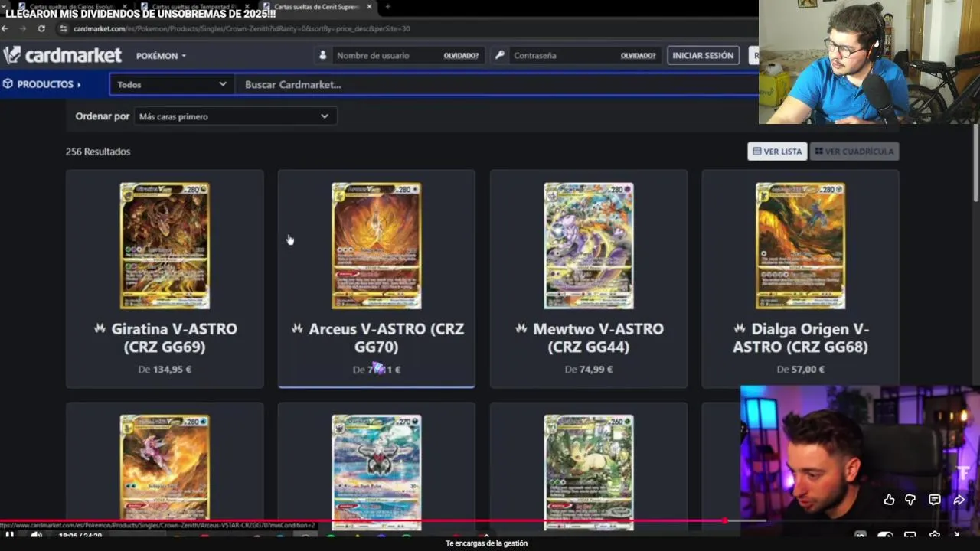The image size is (980, 551).
Task: Click rarity icon beside Dialga Origen
Action: pyautogui.click(x=740, y=328)
